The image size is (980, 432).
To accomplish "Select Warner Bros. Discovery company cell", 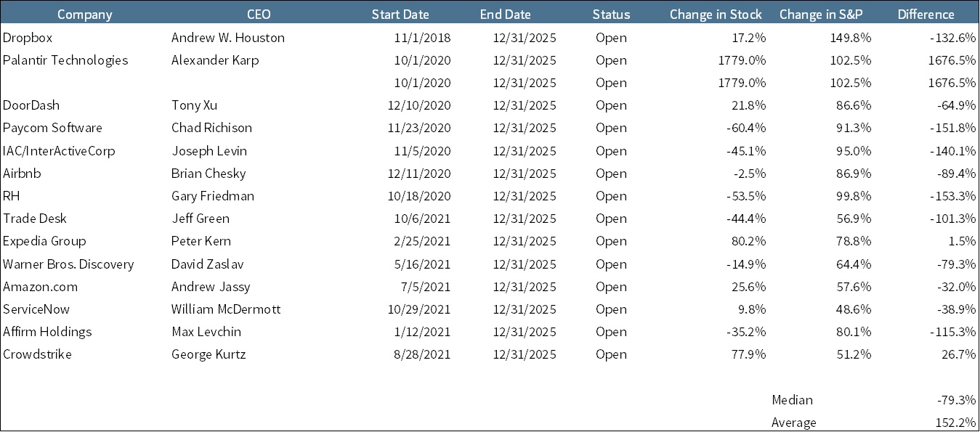I will 68,264.
